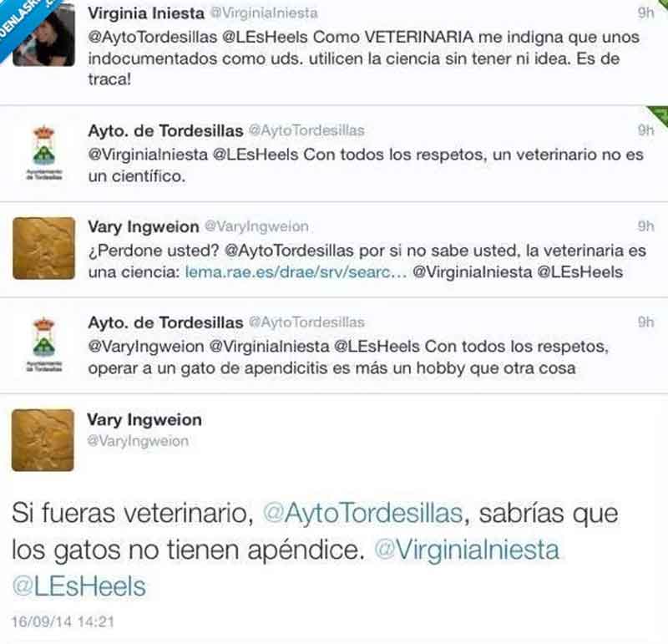Click the 16/09/14 14:21 date stamp

point(63,621)
